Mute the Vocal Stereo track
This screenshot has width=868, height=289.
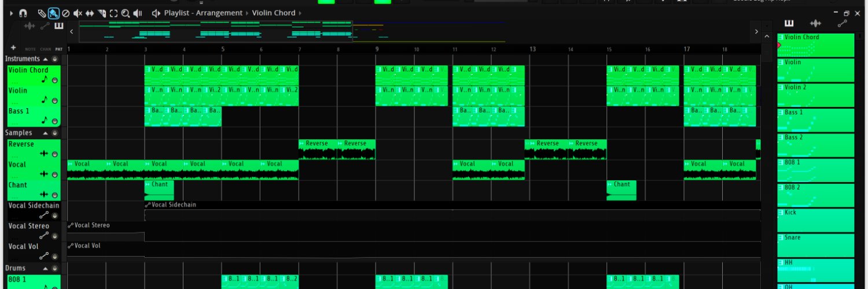tap(55, 236)
